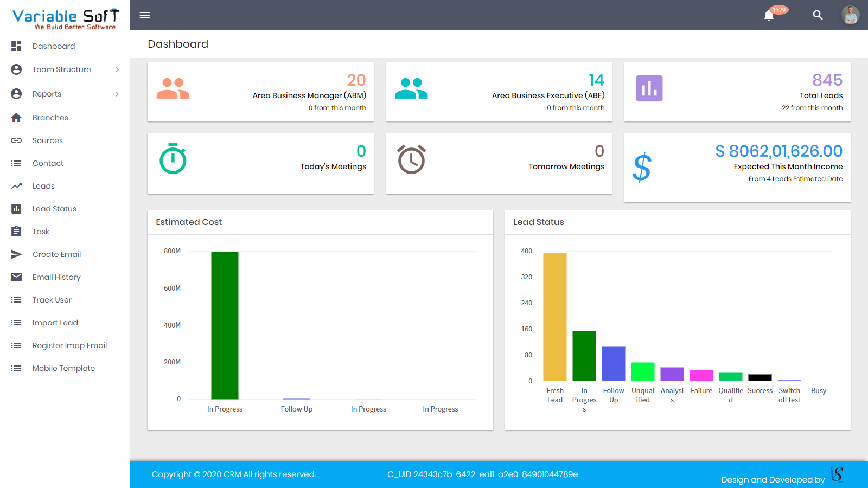Screen dimensions: 868x488
Task: Open the Create Email page
Action: pyautogui.click(x=56, y=254)
